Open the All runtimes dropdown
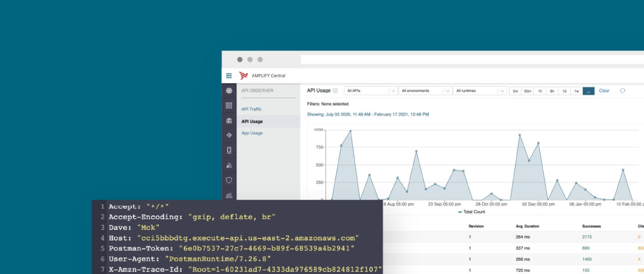 pos(480,91)
